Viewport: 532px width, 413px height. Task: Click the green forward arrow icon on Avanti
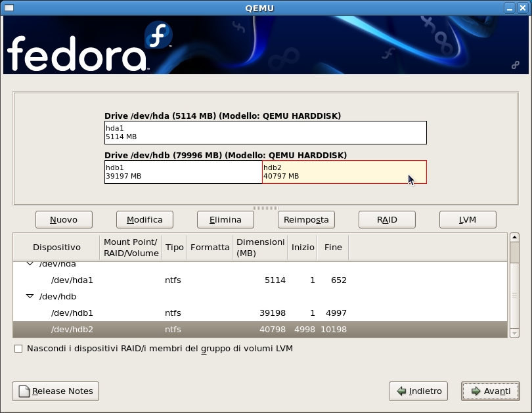[476, 391]
